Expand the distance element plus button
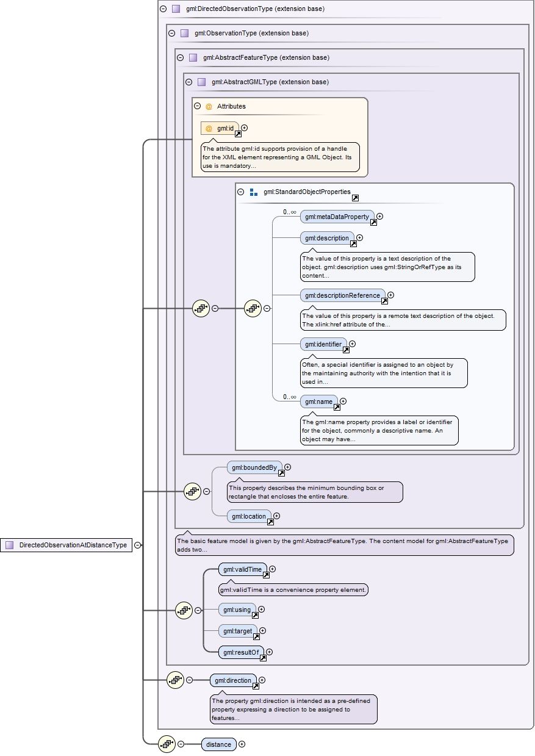This screenshot has width=535, height=756. click(242, 744)
